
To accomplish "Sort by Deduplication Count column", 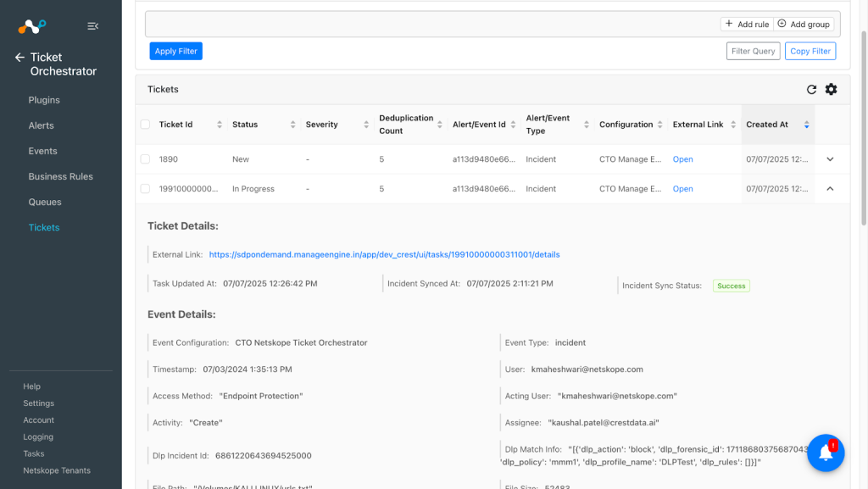I will 440,125.
